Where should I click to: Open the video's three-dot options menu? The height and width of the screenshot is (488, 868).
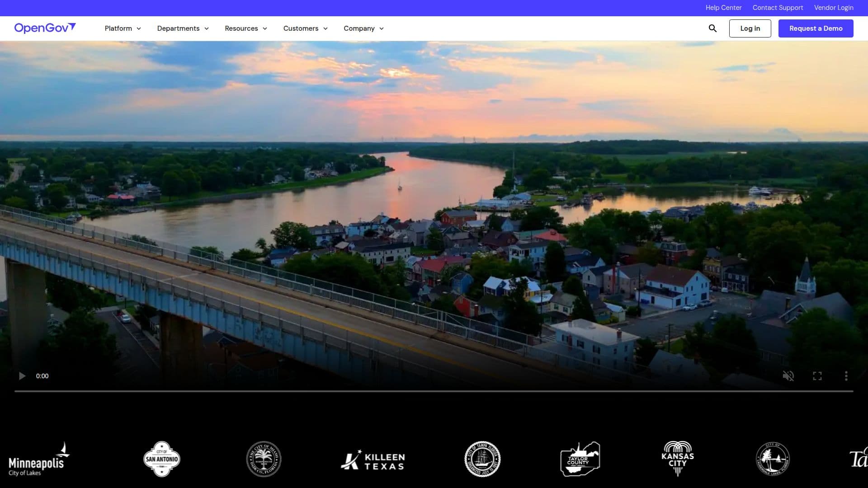tap(846, 376)
